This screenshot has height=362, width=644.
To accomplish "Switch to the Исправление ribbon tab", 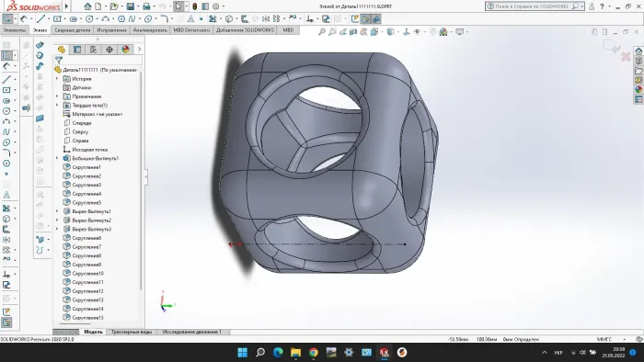I will point(111,30).
